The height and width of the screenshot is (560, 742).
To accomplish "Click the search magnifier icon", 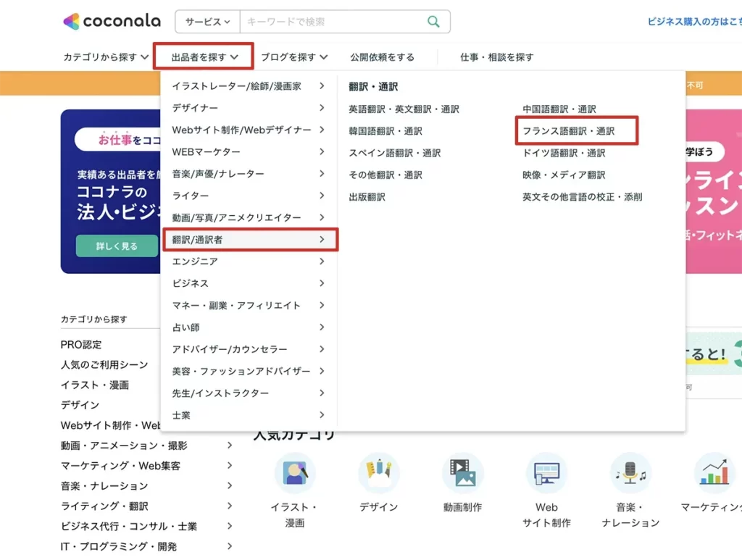I will [x=433, y=21].
